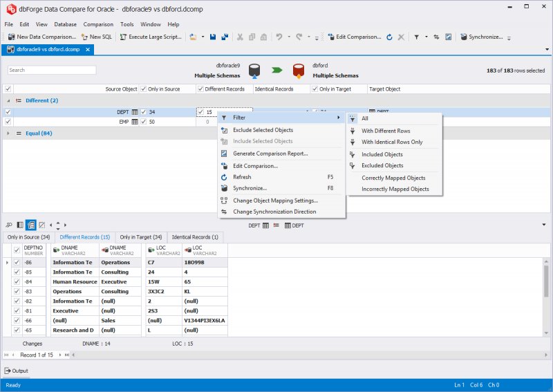The image size is (553, 392).
Task: Close the dbforacle9 vs dbforcl.dcomp tab
Action: tap(88, 49)
